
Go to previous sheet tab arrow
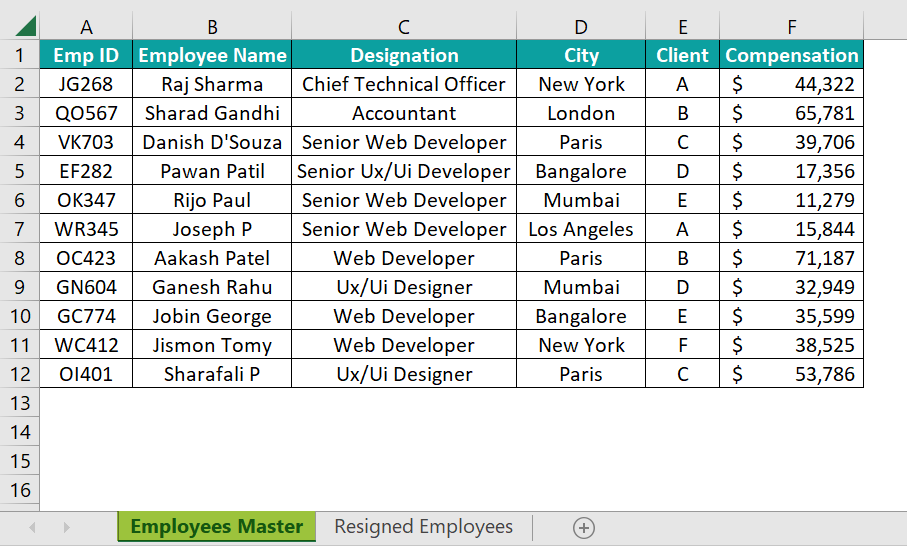(x=32, y=527)
